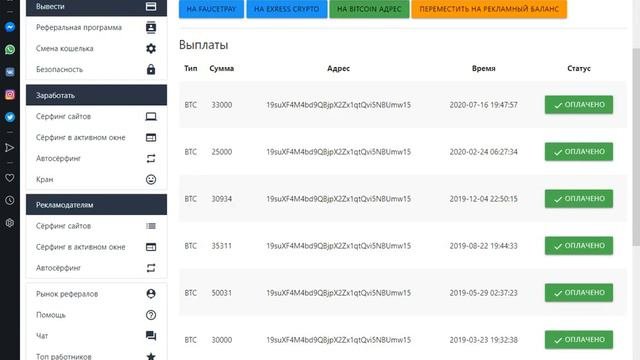The height and width of the screenshot is (360, 640).
Task: Click the chat bubbles icon beside Чат
Action: [151, 336]
